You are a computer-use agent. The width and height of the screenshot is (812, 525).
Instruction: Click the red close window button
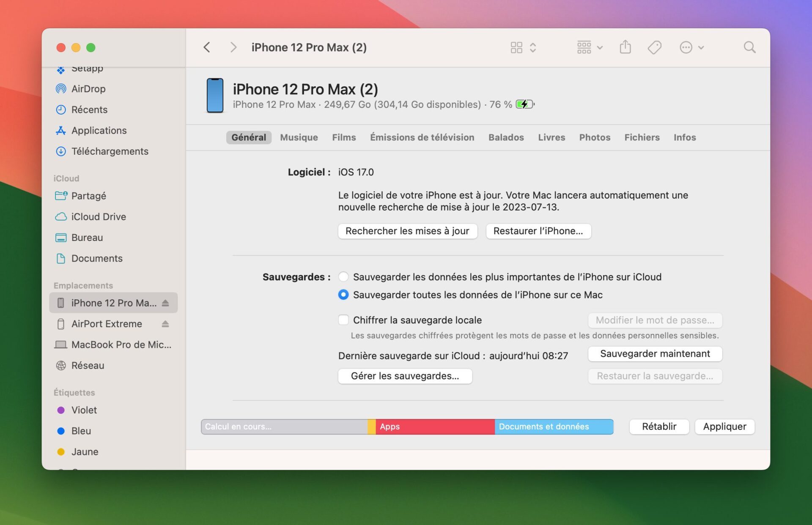[61, 47]
